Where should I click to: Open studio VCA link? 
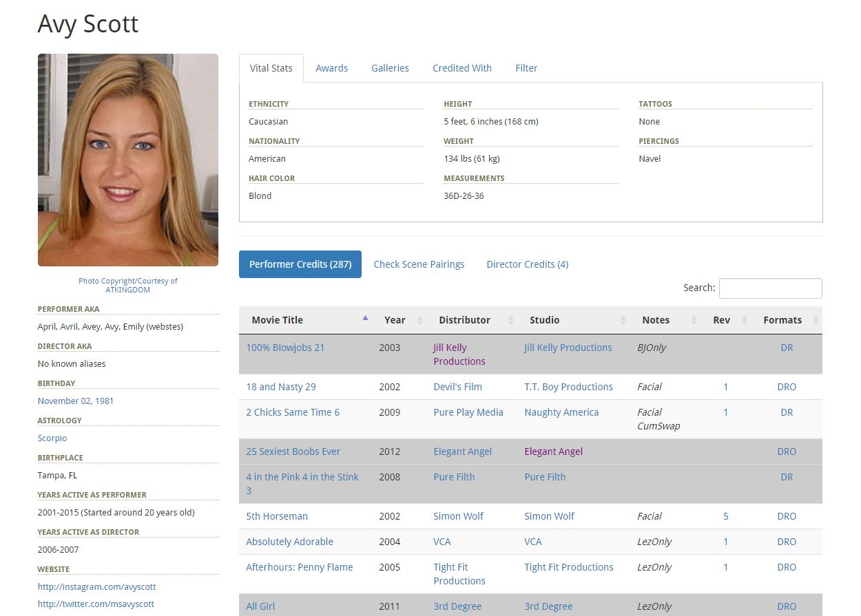pyautogui.click(x=533, y=542)
